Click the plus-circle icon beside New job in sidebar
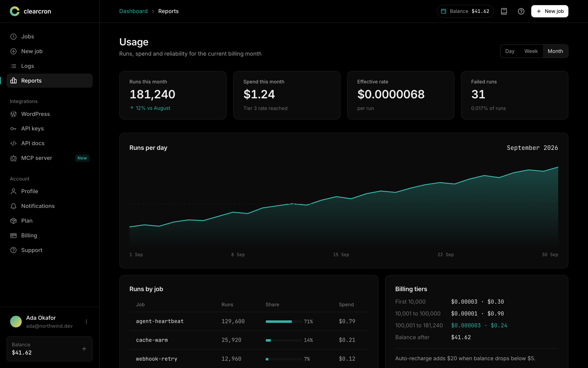Screen dimensions: 588x368 13,51
